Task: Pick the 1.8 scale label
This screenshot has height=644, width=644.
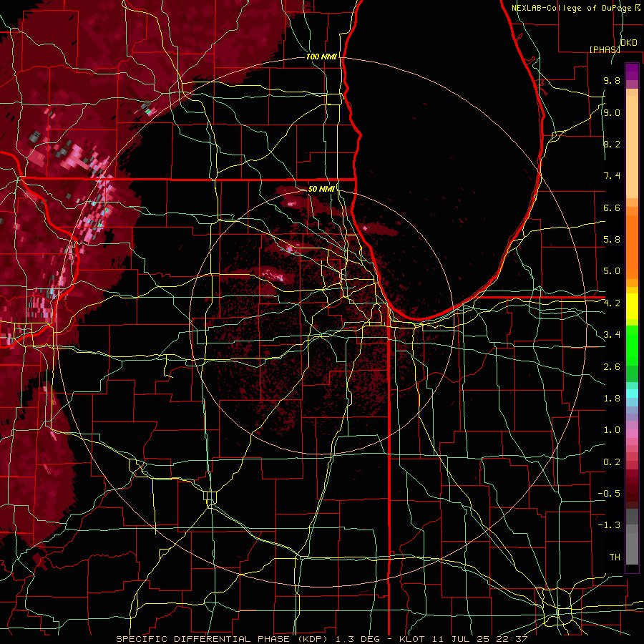Action: coord(612,399)
